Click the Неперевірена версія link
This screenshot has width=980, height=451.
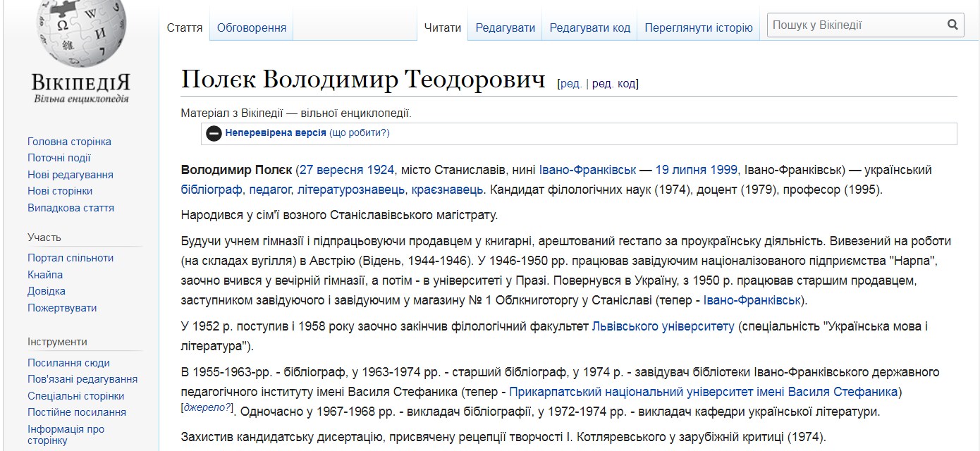click(x=275, y=132)
